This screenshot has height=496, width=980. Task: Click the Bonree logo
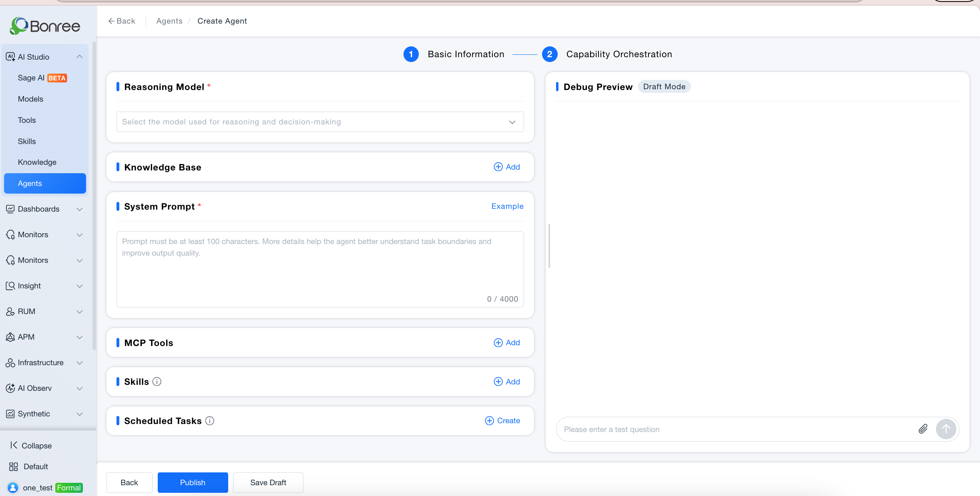45,26
